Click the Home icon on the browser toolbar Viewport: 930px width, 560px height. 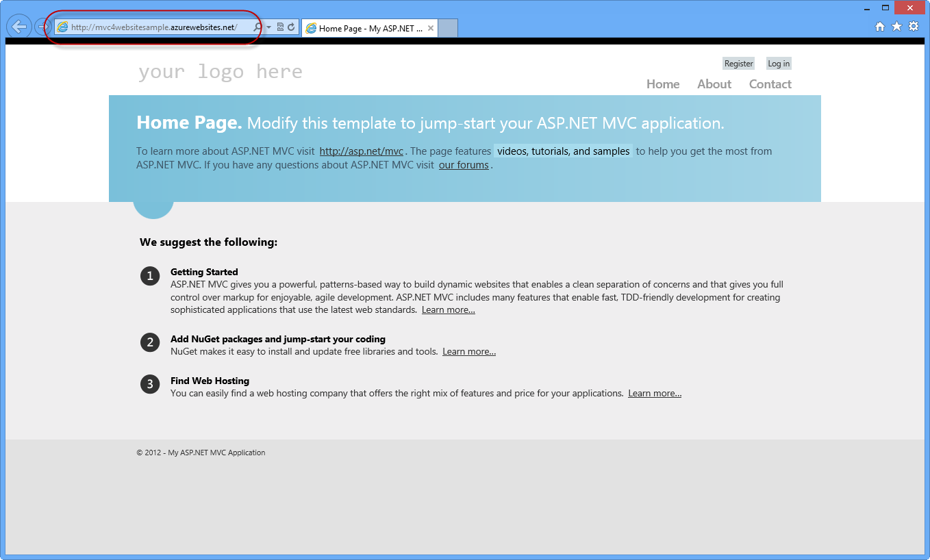pos(879,25)
